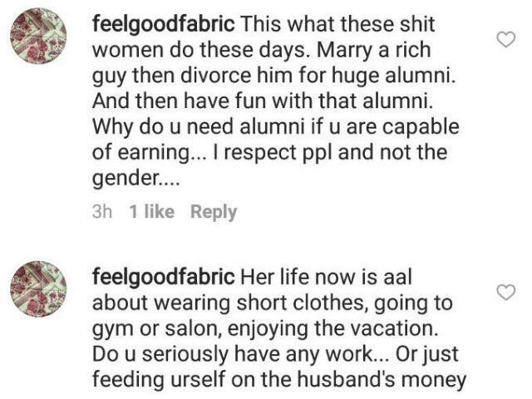This screenshot has width=532, height=399.
Task: Open the avatar on the second comment
Action: coord(39,288)
